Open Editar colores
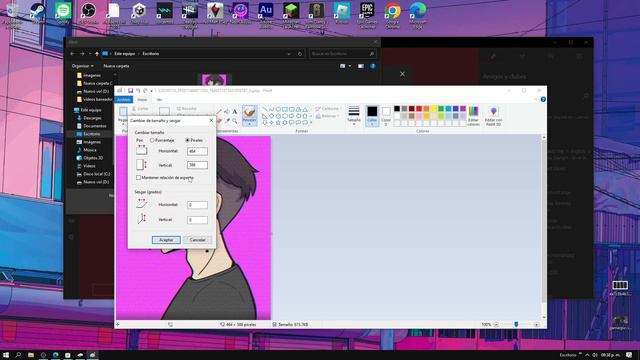The height and width of the screenshot is (360, 640). 473,116
